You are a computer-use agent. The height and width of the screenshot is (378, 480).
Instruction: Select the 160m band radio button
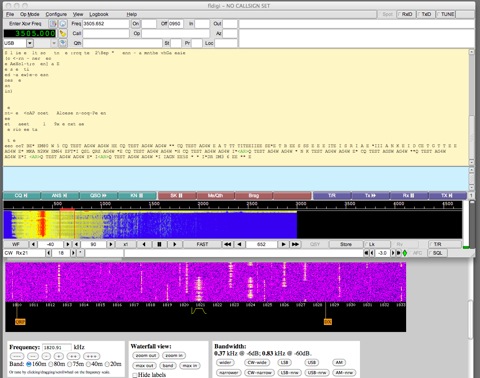click(x=29, y=364)
